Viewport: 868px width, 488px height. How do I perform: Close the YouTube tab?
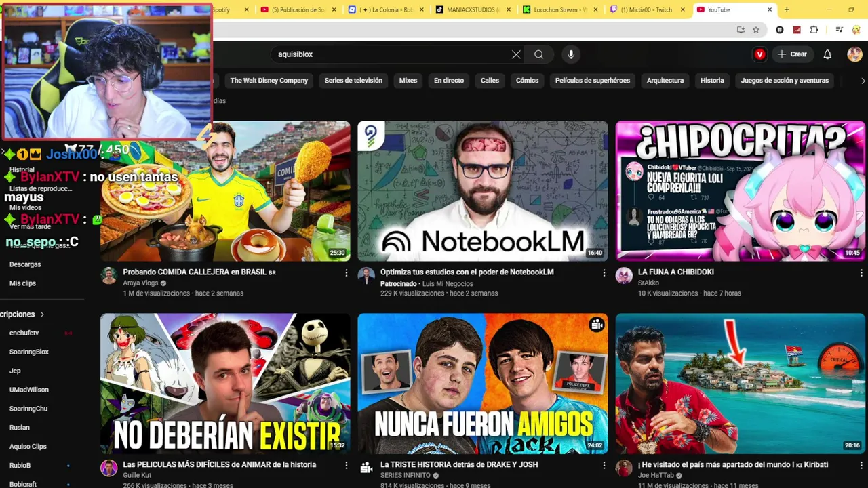coord(770,9)
